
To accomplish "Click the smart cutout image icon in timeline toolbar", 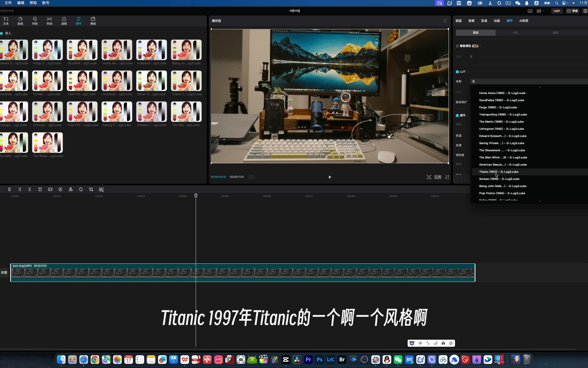I will click(101, 189).
